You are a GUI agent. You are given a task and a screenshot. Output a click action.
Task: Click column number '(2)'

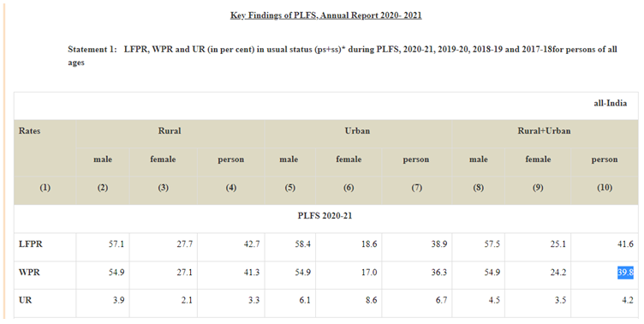pos(103,188)
